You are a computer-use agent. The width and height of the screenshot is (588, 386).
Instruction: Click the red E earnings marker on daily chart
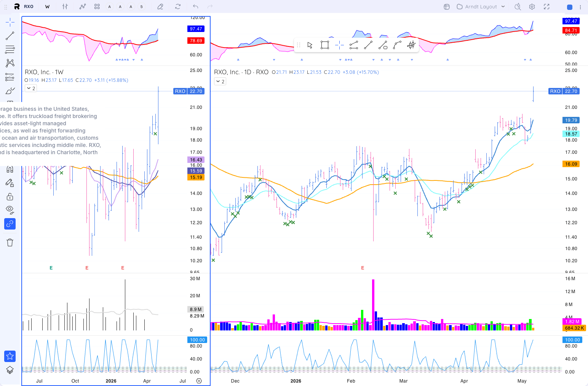[x=363, y=268]
